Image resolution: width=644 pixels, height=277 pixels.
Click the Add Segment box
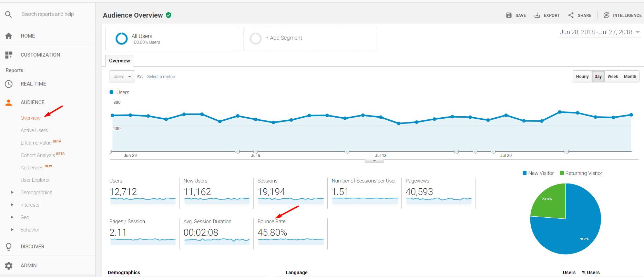point(309,39)
